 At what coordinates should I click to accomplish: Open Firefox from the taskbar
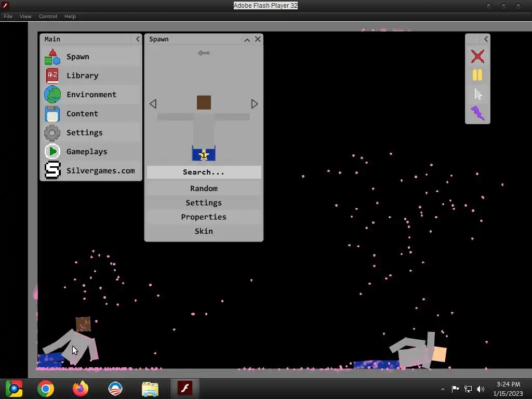[81, 389]
